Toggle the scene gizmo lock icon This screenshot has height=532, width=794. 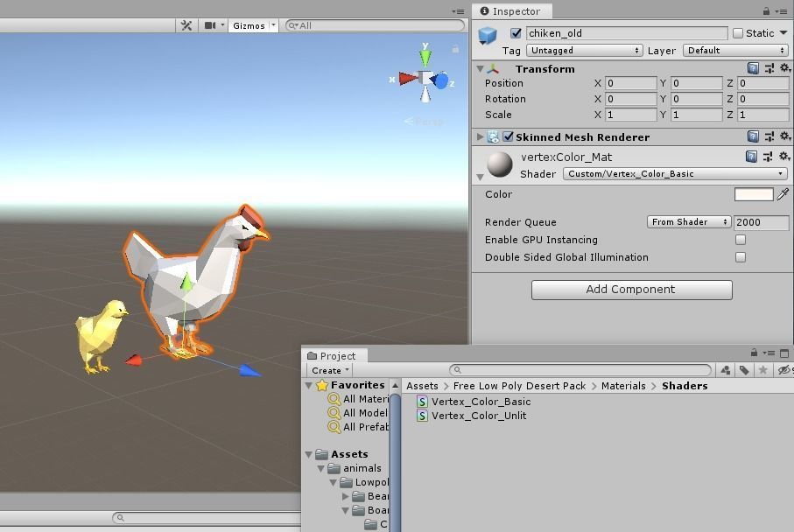455,49
